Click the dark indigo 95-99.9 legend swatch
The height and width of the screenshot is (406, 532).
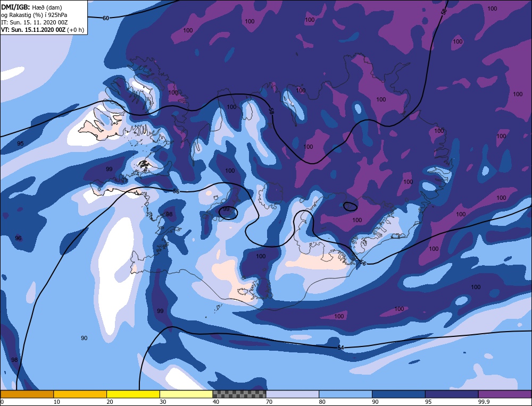click(x=452, y=394)
